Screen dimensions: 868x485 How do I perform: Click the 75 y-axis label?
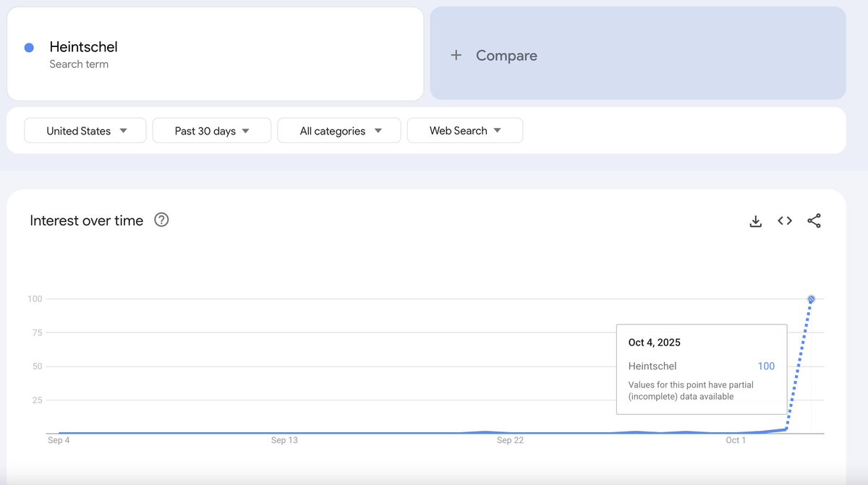pyautogui.click(x=37, y=333)
